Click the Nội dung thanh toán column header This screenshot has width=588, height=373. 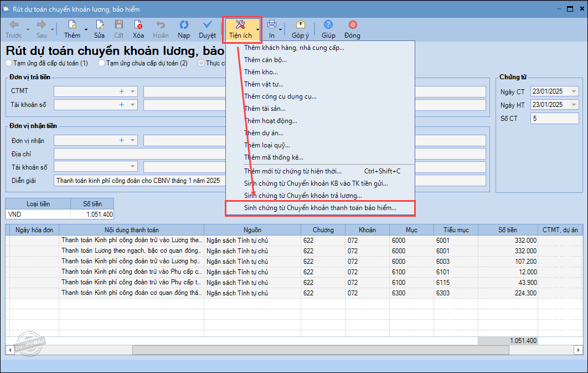point(132,230)
